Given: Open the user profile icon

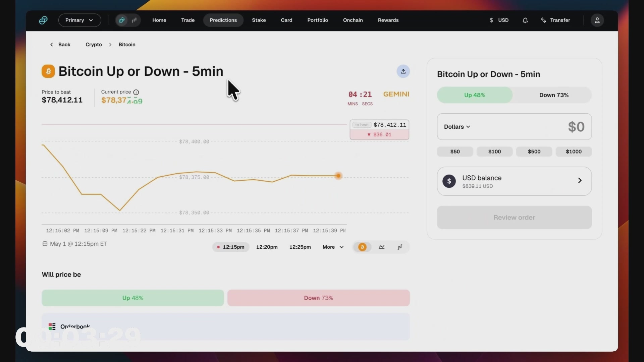Looking at the screenshot, I should [x=597, y=20].
